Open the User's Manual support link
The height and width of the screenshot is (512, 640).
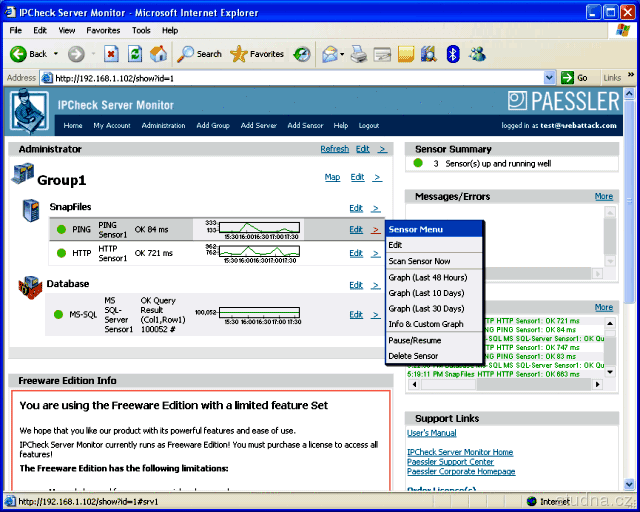432,433
